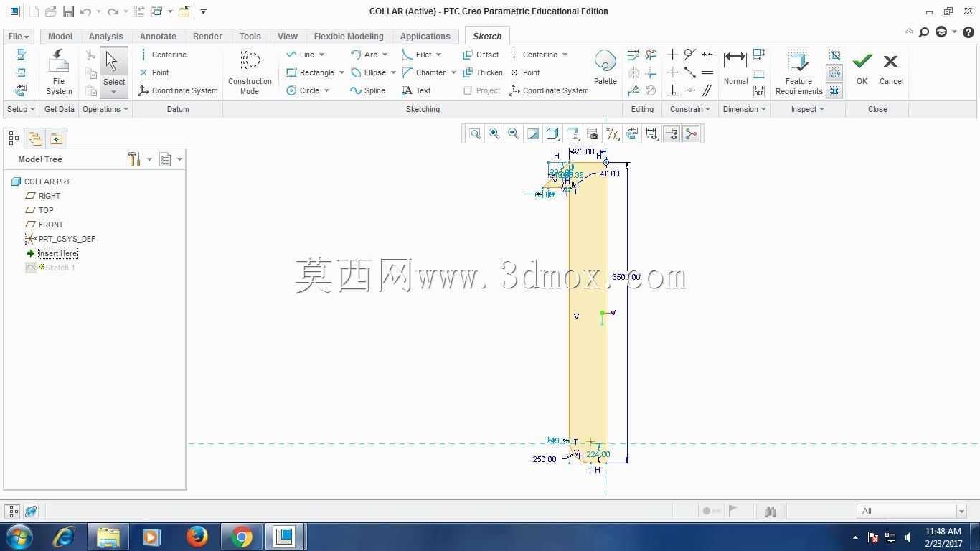Toggle Overlapping Geometry inspect option
Viewport: 980px width, 551px height.
[x=834, y=55]
